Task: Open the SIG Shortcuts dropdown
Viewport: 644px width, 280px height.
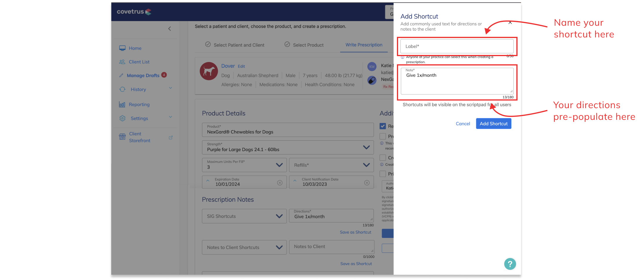Action: [278, 216]
